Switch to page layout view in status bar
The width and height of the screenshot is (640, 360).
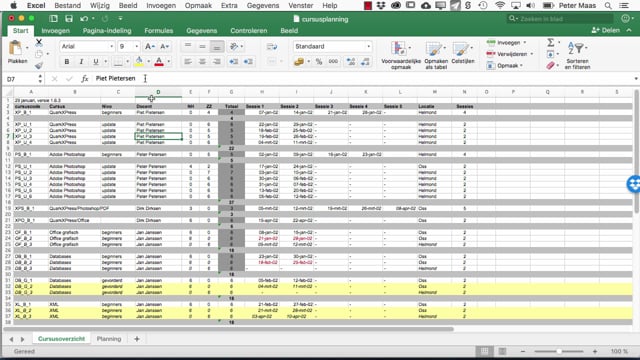[502, 351]
